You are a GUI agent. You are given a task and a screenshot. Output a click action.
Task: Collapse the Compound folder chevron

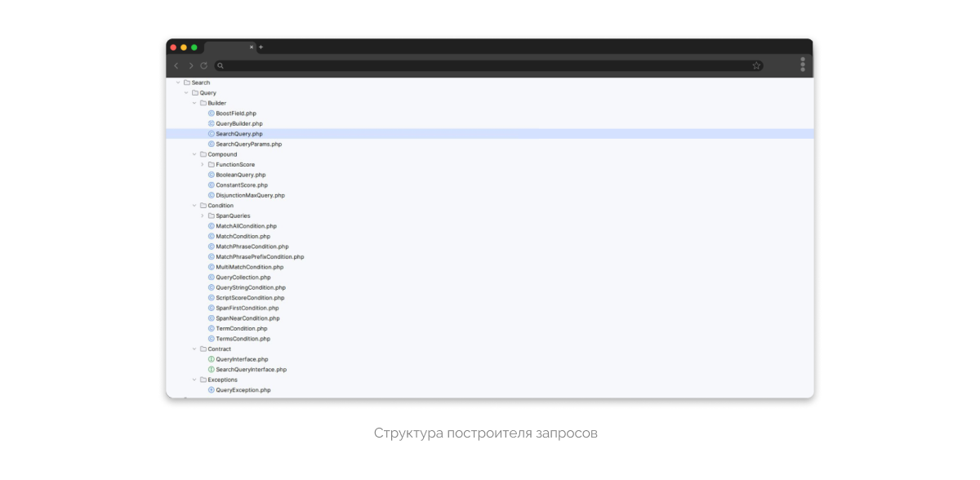click(x=194, y=154)
